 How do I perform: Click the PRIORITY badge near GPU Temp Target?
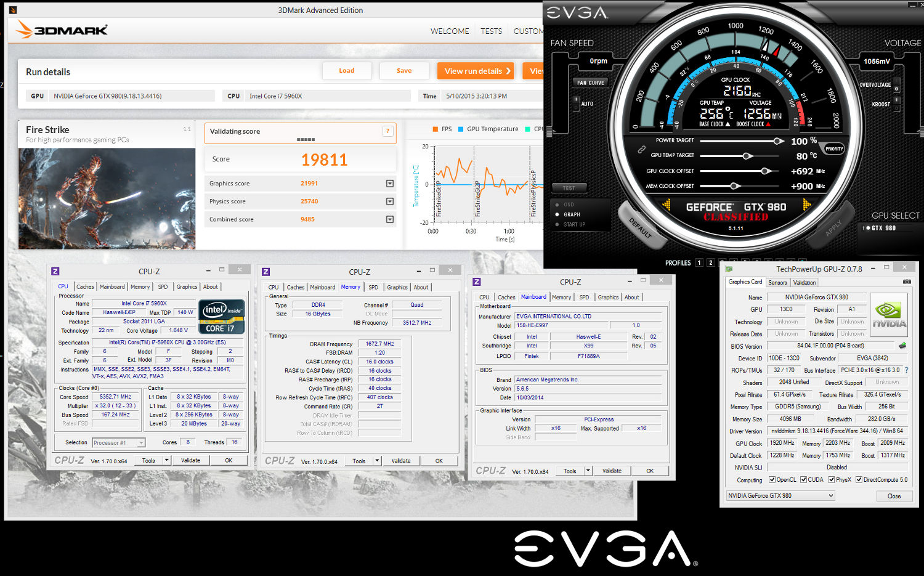pos(834,148)
